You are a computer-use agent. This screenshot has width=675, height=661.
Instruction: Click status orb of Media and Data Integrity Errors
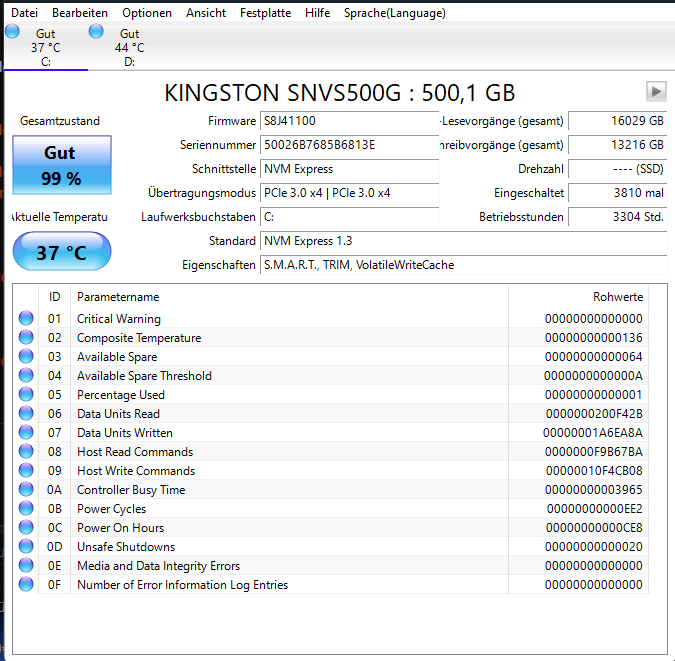pos(26,565)
